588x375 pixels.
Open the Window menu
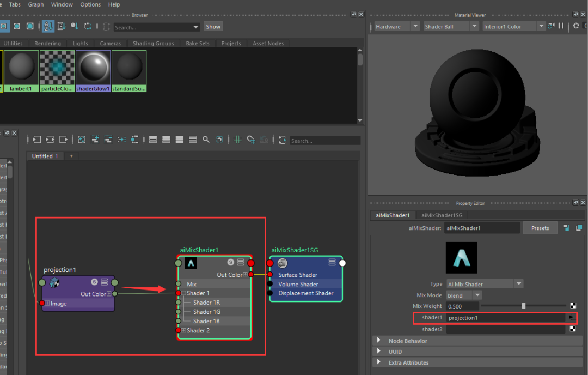tap(62, 4)
